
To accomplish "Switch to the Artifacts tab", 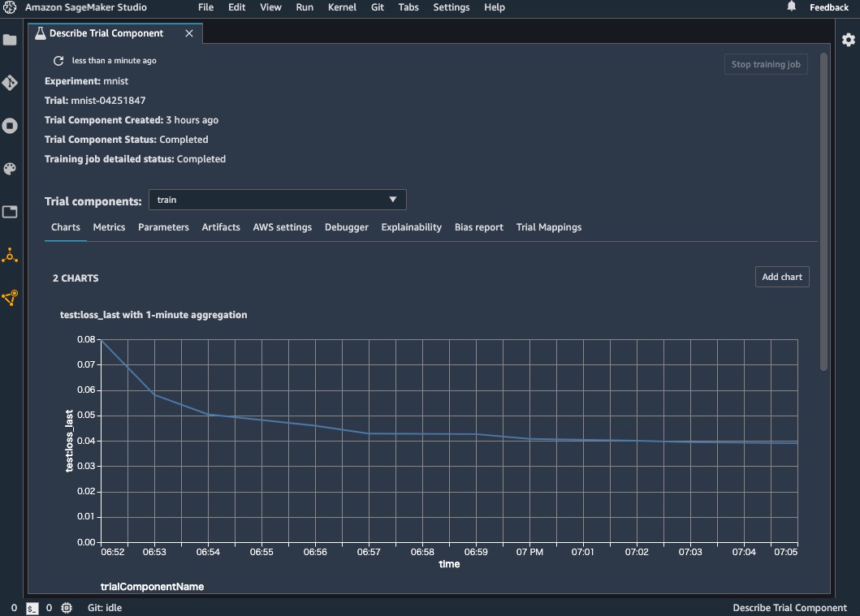I will pos(221,227).
